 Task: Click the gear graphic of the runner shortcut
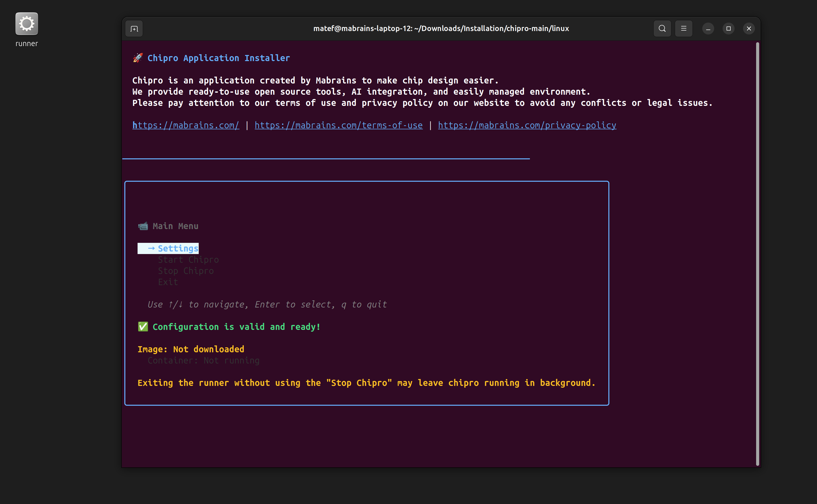(26, 23)
